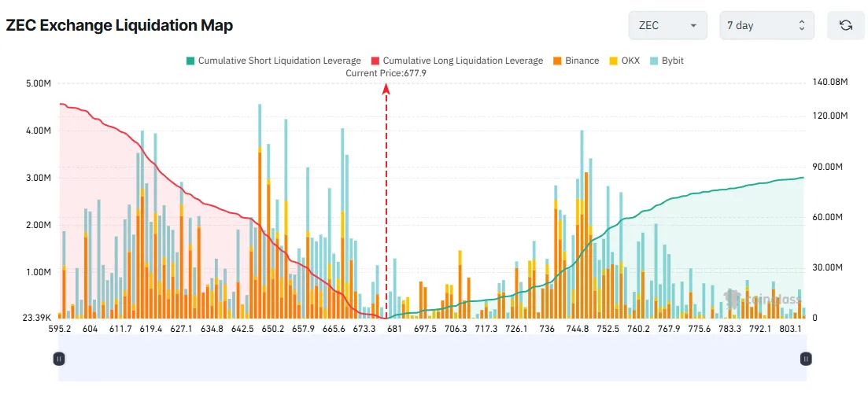Image resolution: width=868 pixels, height=394 pixels.
Task: Click the 595.2 price axis label
Action: click(x=59, y=329)
